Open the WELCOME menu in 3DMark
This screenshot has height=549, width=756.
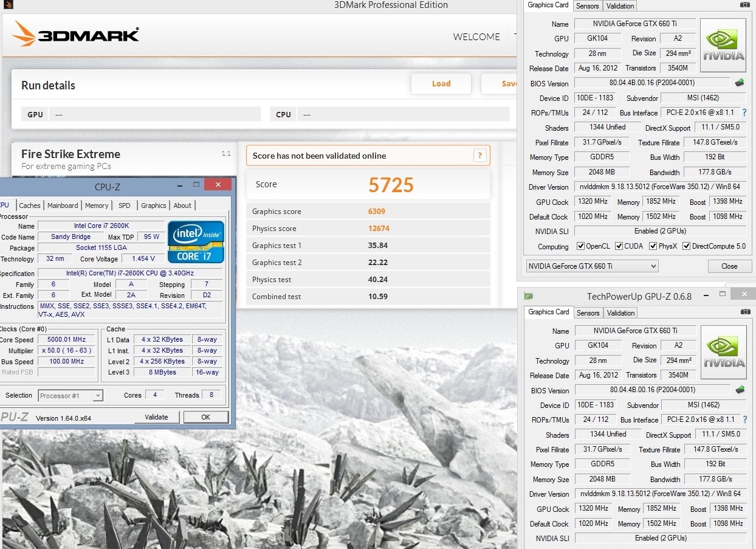[x=476, y=37]
